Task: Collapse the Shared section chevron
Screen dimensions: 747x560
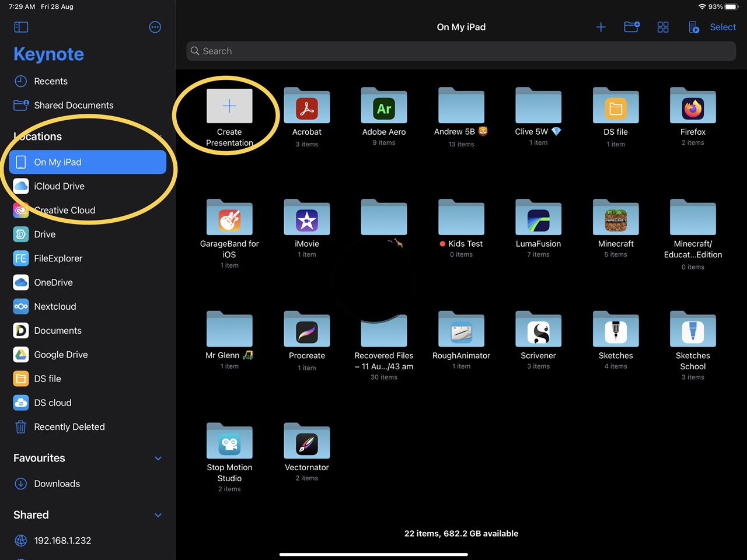Action: coord(158,515)
